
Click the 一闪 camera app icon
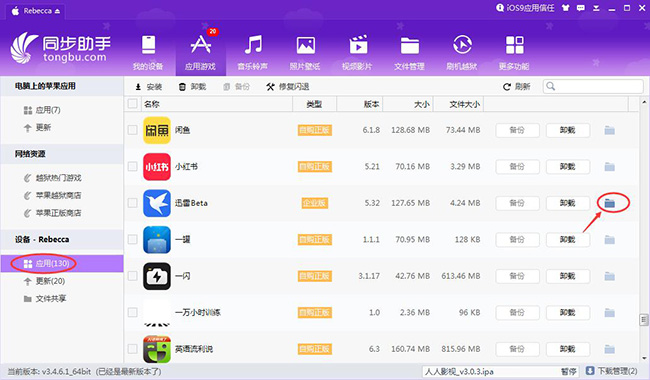pyautogui.click(x=157, y=276)
